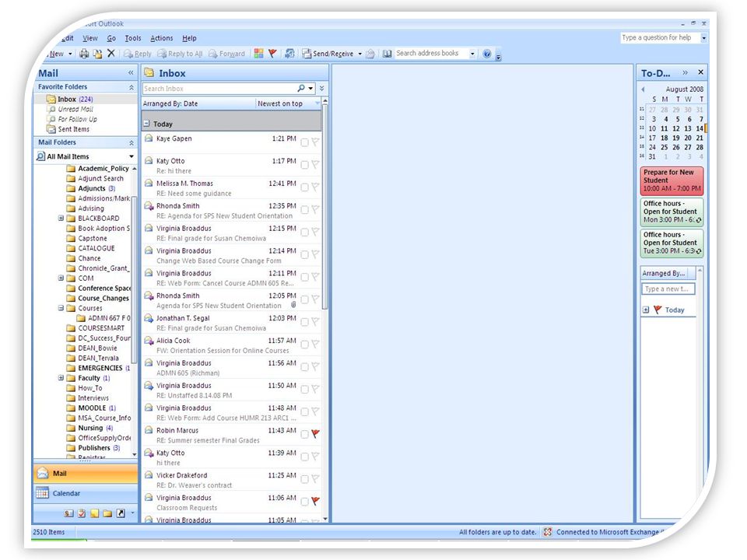Screen dimensions: 747x560
Task: Click the Reply button
Action: (x=137, y=54)
